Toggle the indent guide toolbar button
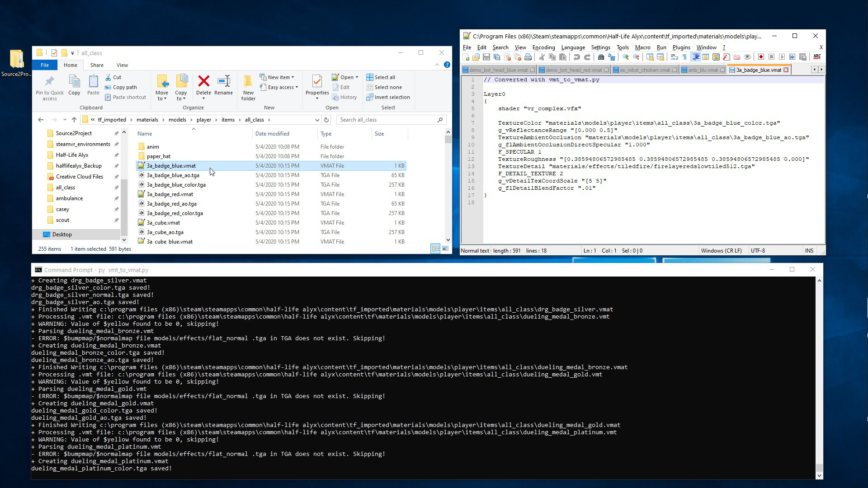 point(695,57)
